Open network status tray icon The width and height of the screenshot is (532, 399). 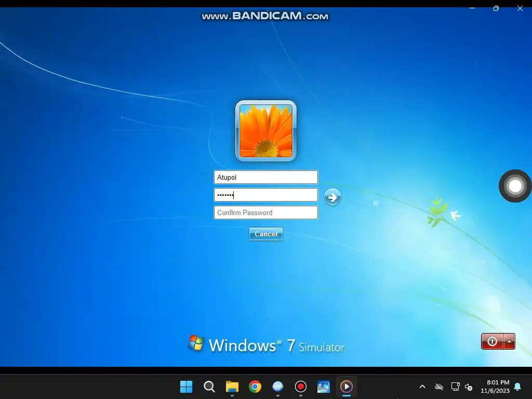pos(455,387)
